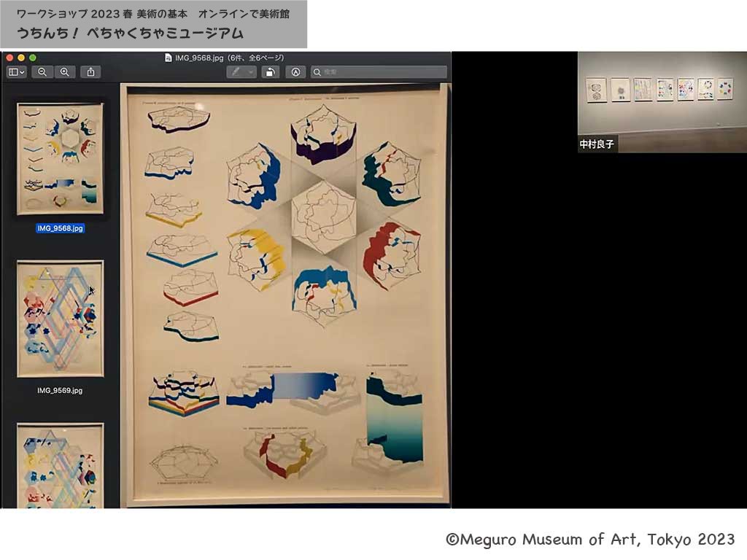
Task: Click the document proxy icon in the title bar
Action: 168,58
